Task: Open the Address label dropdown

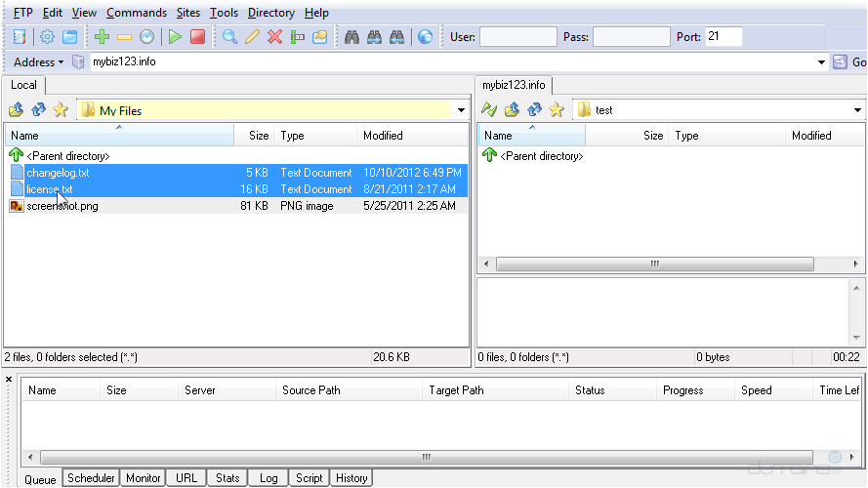Action: pyautogui.click(x=38, y=61)
